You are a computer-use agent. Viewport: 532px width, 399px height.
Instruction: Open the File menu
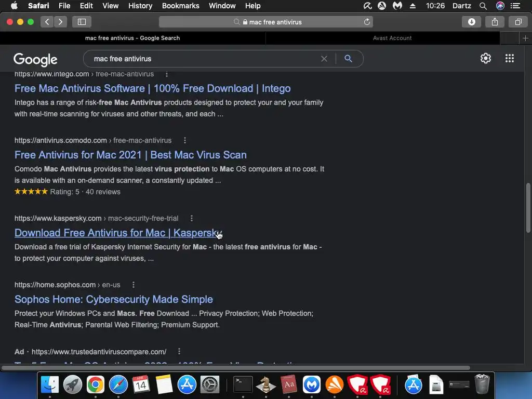pos(64,6)
